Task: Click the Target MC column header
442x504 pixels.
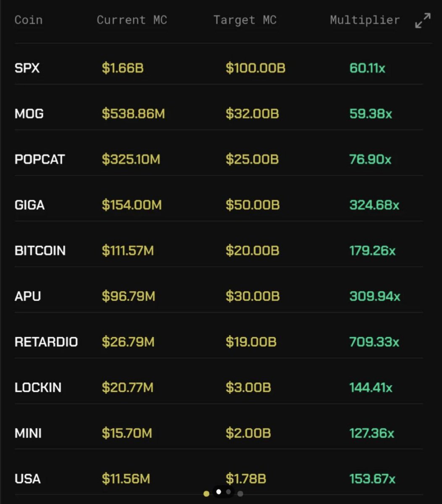Action: (245, 20)
